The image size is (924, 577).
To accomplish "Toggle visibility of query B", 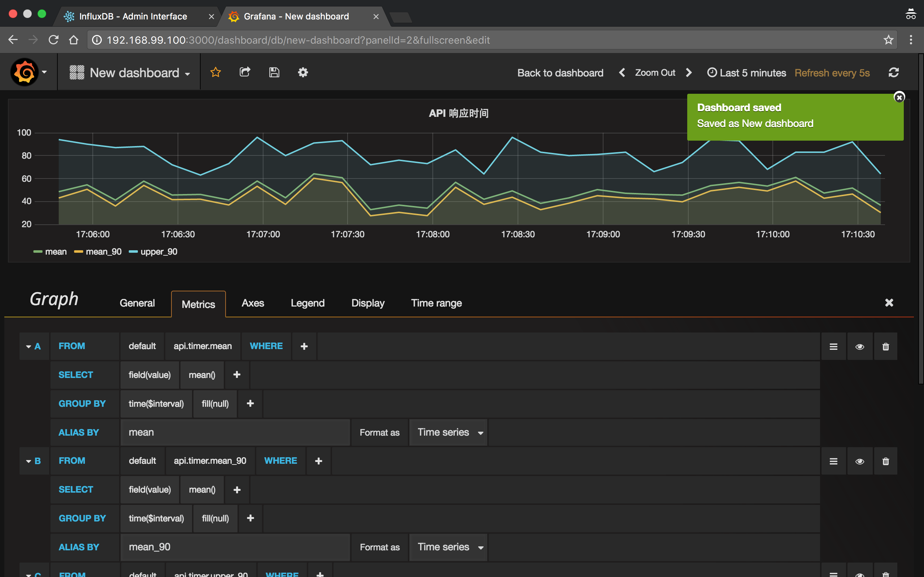I will 859,461.
